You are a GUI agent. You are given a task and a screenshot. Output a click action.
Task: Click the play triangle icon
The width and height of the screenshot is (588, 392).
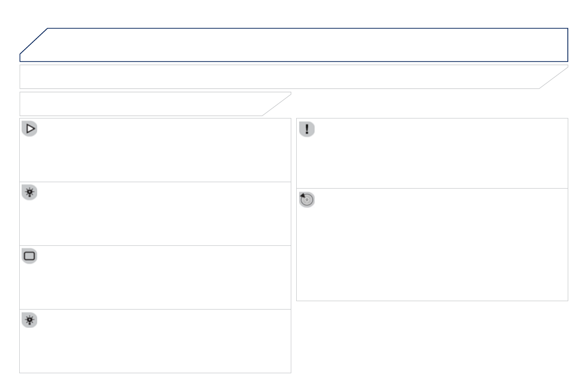(x=30, y=129)
